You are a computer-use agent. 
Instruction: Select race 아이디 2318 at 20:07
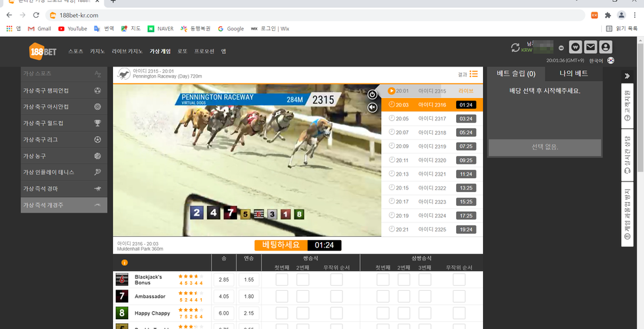click(x=432, y=132)
